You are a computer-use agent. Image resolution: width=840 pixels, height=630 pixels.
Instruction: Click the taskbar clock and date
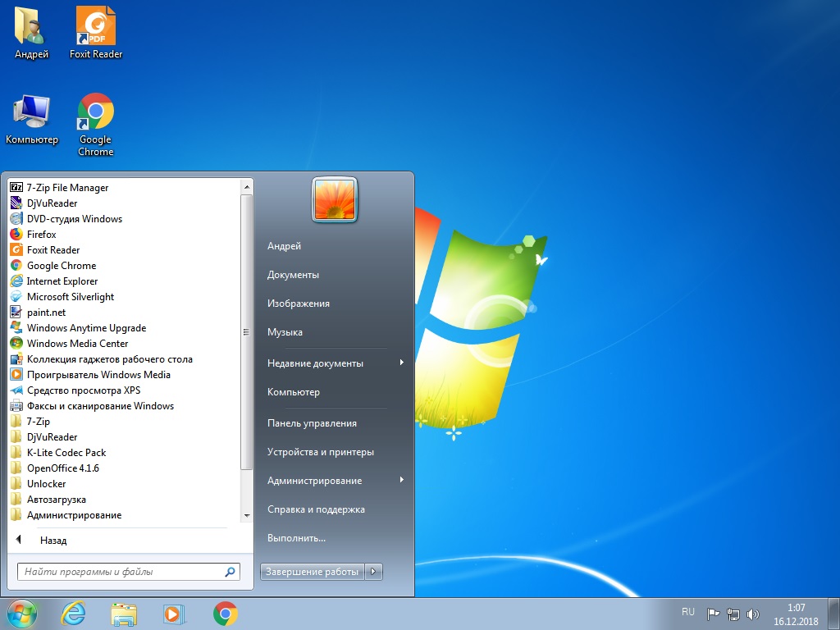(796, 614)
